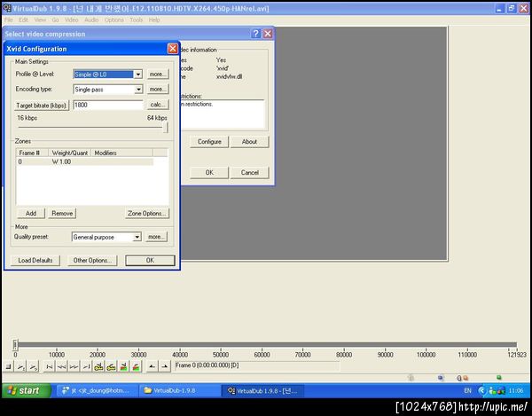Set the mark-in selection start icon
Viewport: 532px width, 416px height.
click(153, 366)
